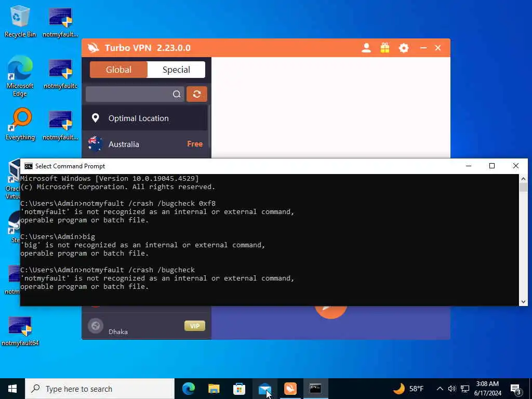Click the VIP badge next to Dhaka
The image size is (532, 399).
pos(195,326)
